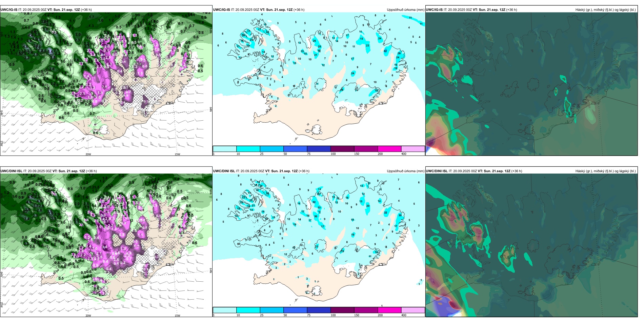Select the 50–75 mm swatch in DINI ISL legend
644x322 pixels.
(295, 310)
